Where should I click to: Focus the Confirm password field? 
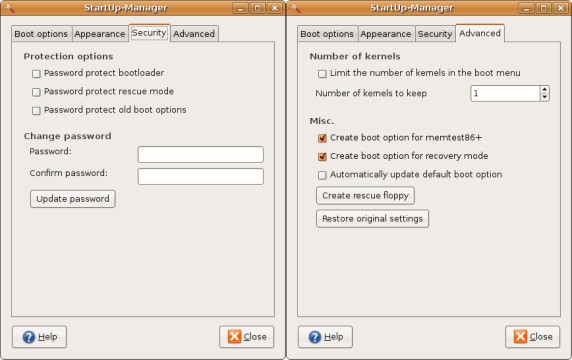[201, 177]
